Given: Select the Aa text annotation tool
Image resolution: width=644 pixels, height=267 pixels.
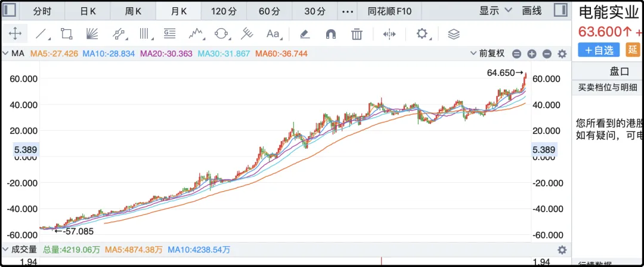Looking at the screenshot, I should (273, 34).
